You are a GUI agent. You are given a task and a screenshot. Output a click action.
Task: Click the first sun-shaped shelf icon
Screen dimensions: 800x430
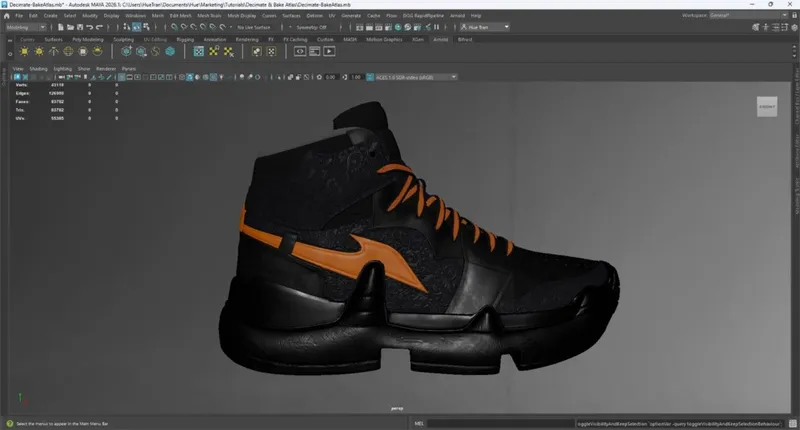pyautogui.click(x=23, y=51)
